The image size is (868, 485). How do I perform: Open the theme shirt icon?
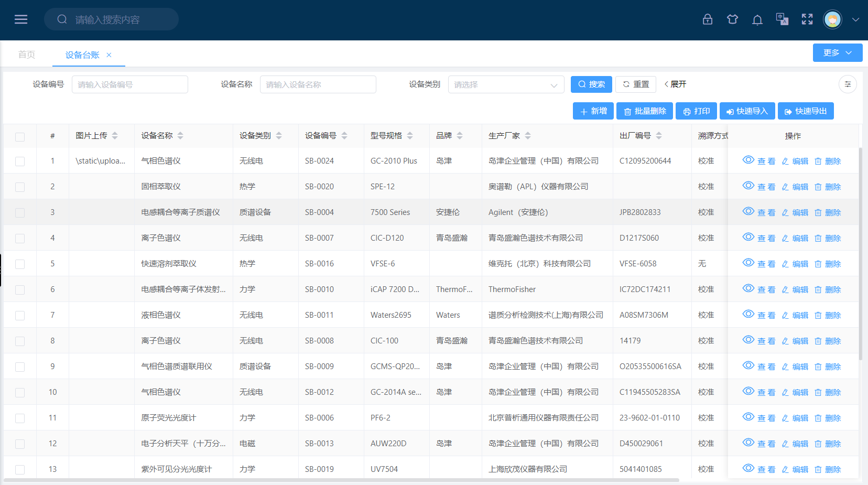(732, 19)
